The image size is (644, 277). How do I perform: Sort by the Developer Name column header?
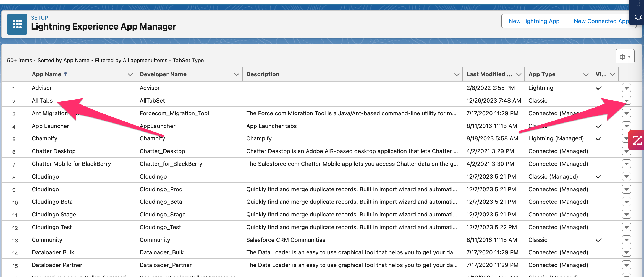pyautogui.click(x=163, y=74)
